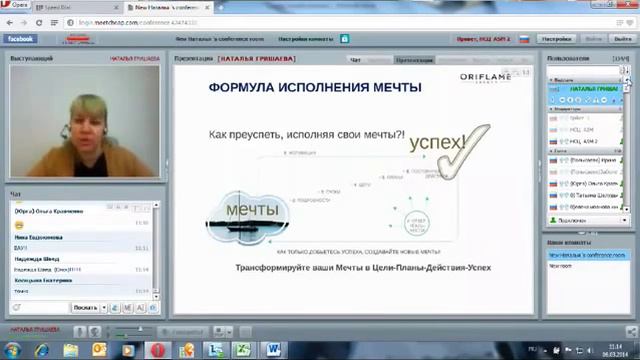The height and width of the screenshot is (360, 640).
Task: Click the facebook button in header
Action: (x=20, y=39)
